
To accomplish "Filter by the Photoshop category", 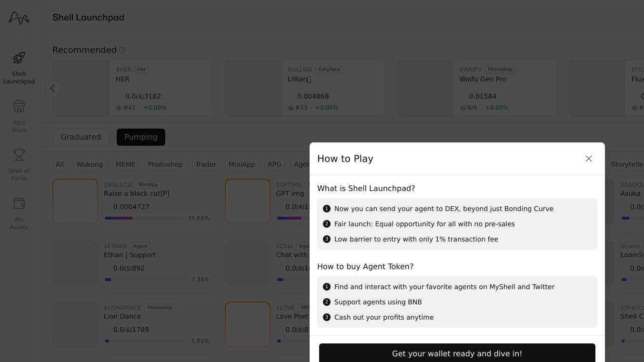I will click(x=165, y=164).
